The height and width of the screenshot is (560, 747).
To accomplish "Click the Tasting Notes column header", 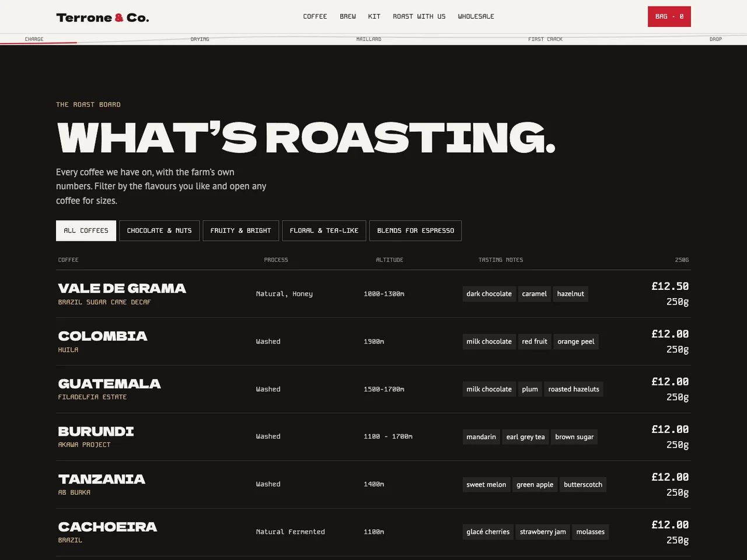I will click(x=501, y=260).
